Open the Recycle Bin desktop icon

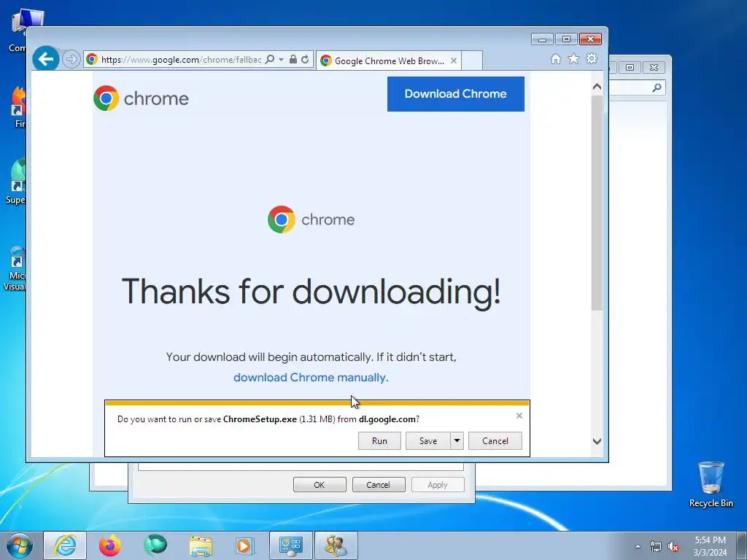[711, 484]
